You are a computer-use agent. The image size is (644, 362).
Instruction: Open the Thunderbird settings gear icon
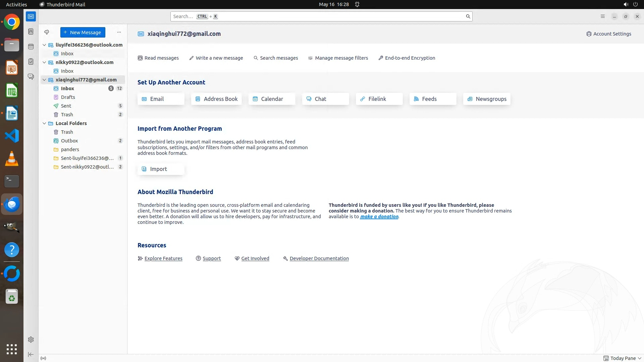(31, 340)
